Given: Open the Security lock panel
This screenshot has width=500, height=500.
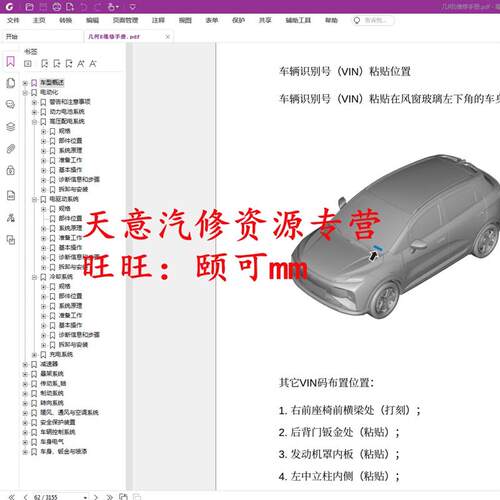Looking at the screenshot, I should pyautogui.click(x=11, y=170).
